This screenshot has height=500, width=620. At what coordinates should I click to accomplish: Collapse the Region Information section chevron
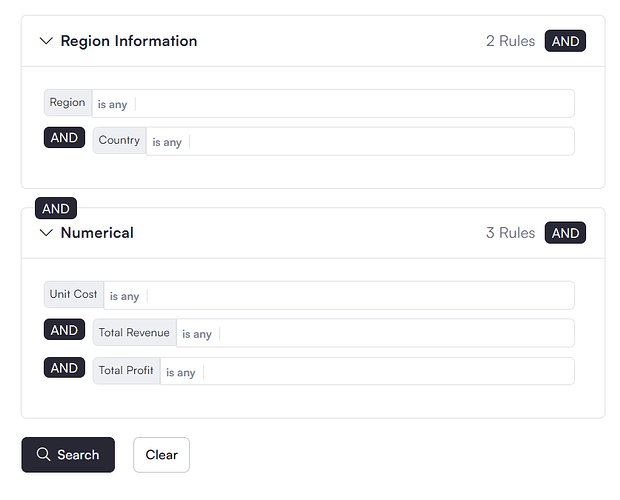45,41
